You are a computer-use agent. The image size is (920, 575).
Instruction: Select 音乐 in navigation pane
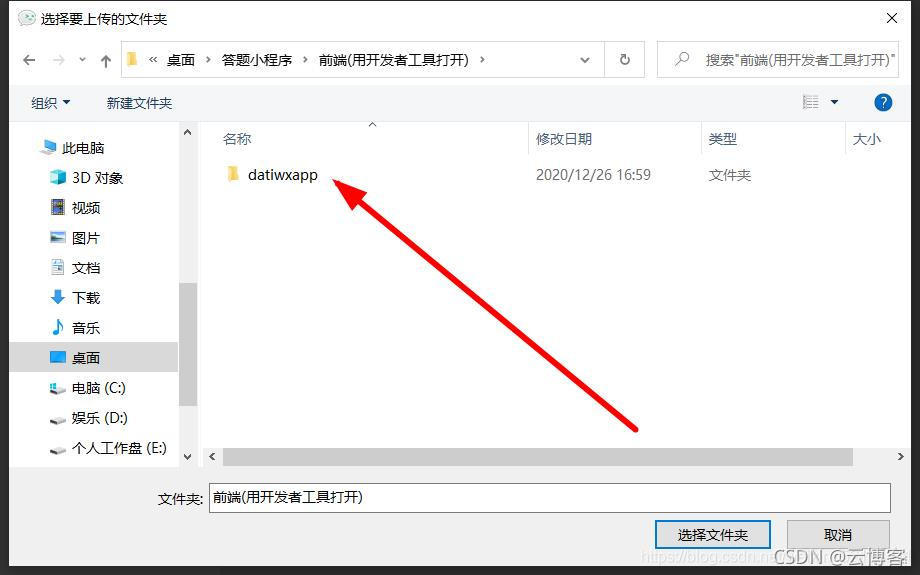[86, 327]
